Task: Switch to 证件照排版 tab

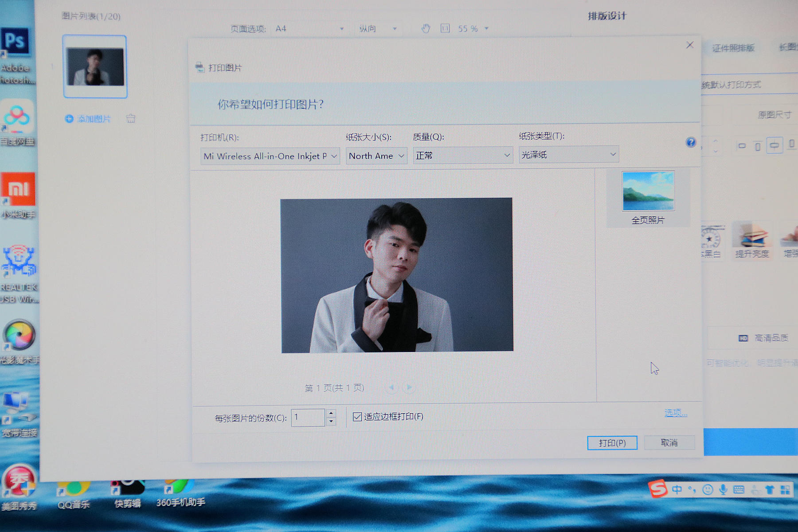Action: (x=733, y=48)
